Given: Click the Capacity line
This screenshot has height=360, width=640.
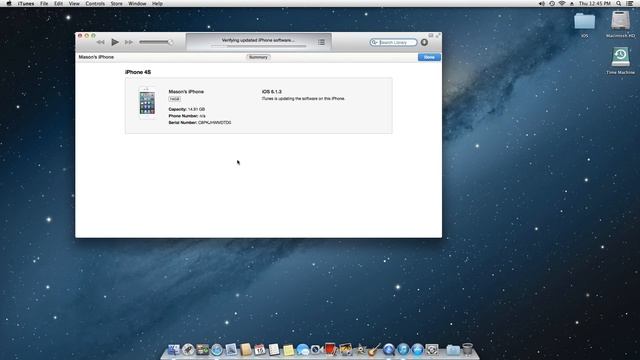Looking at the screenshot, I should (187, 109).
